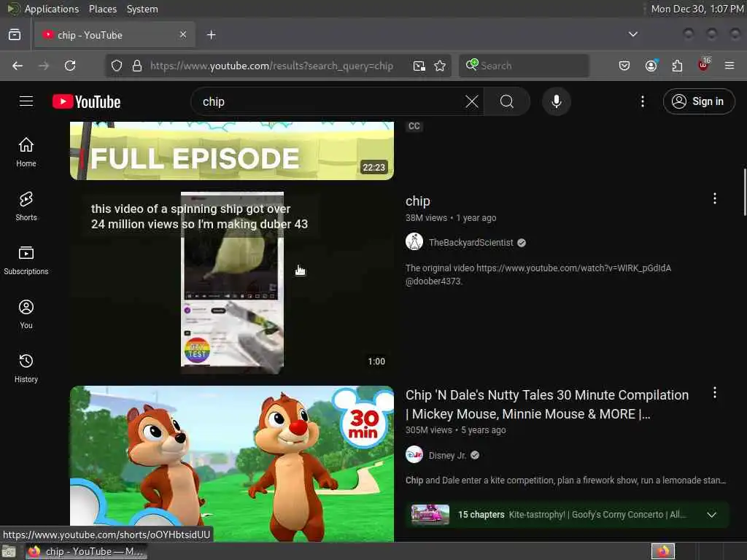Open a new browser tab
The image size is (747, 560).
[x=212, y=35]
